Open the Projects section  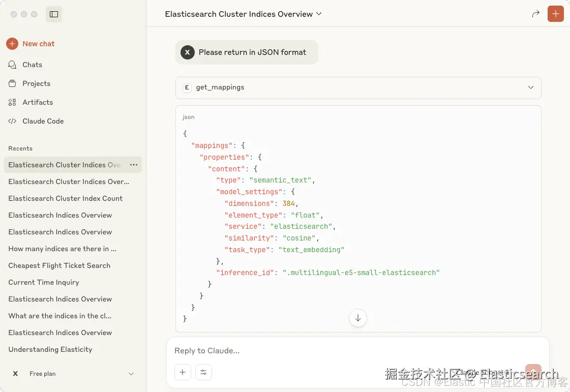(x=29, y=83)
